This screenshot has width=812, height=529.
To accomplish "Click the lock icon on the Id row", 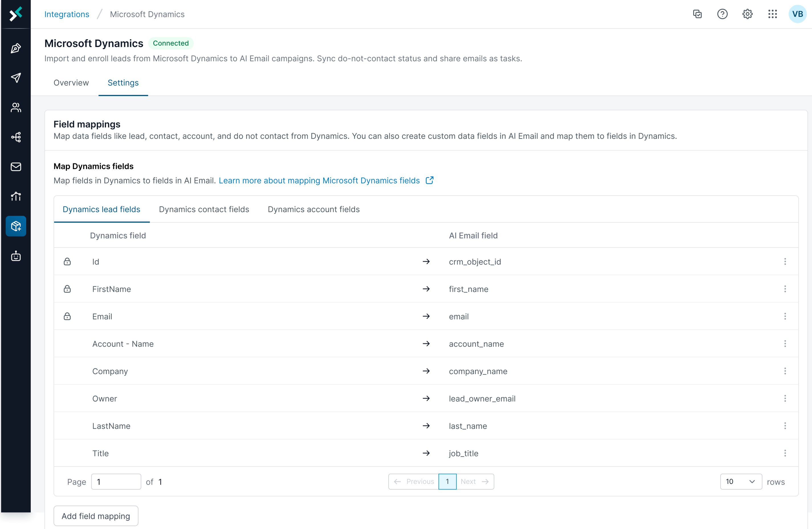I will click(x=67, y=262).
